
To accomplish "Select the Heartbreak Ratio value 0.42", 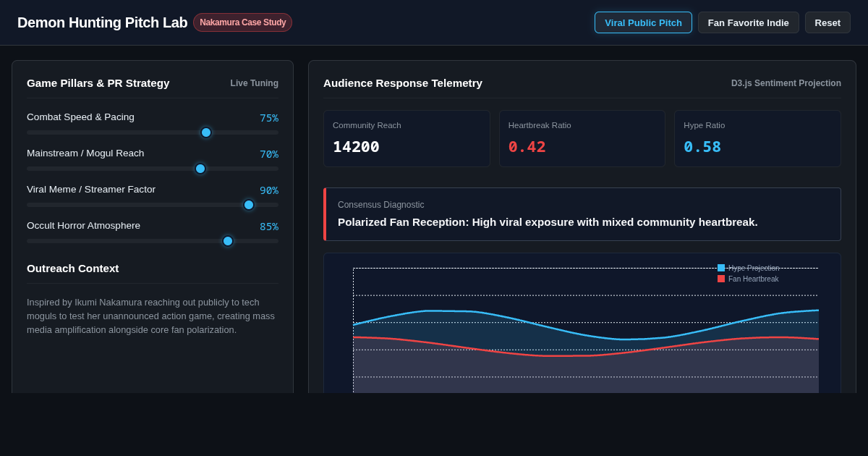I will (527, 147).
